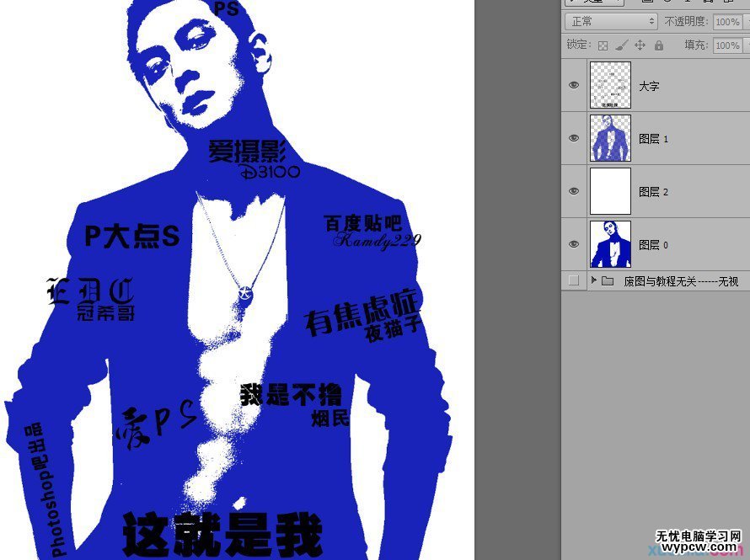Select the white 图层 2 thumbnail

610,191
